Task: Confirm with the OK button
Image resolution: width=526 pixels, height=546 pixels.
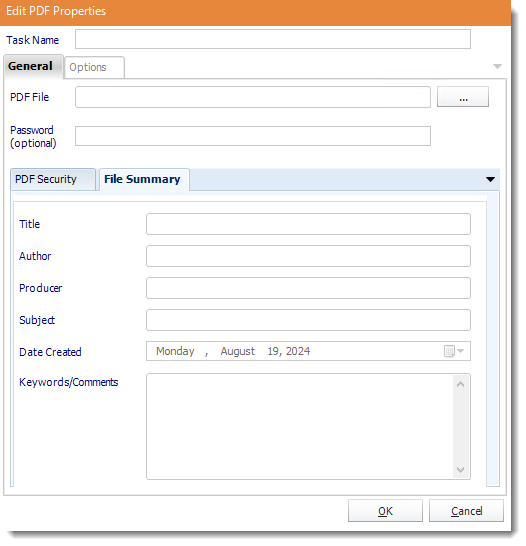Action: click(385, 510)
